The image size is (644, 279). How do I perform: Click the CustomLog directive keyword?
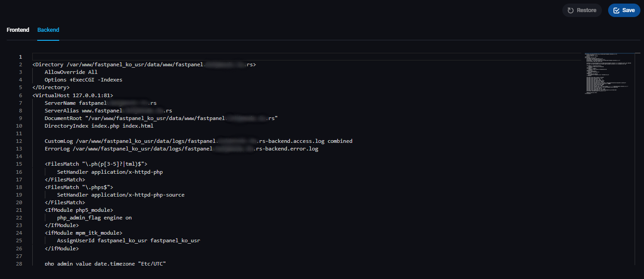(x=58, y=141)
